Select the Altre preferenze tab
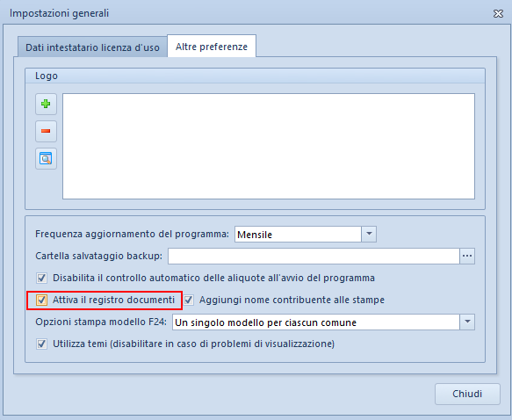Screen dimensions: 512x420 [212, 47]
